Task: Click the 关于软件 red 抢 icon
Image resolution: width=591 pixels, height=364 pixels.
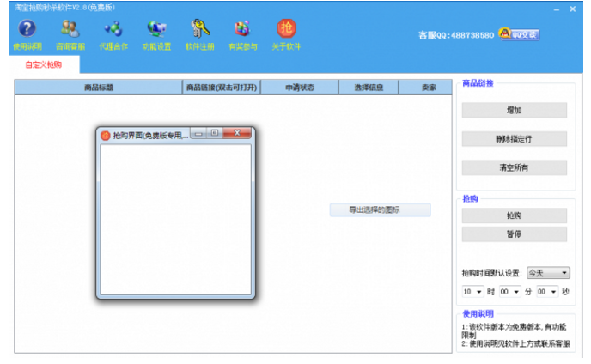Action: point(286,28)
